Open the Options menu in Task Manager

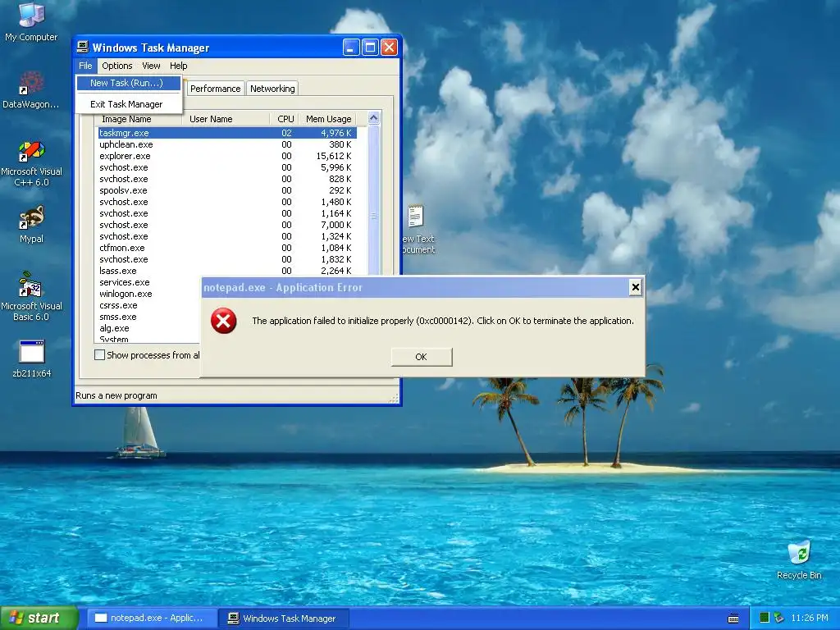(x=116, y=66)
